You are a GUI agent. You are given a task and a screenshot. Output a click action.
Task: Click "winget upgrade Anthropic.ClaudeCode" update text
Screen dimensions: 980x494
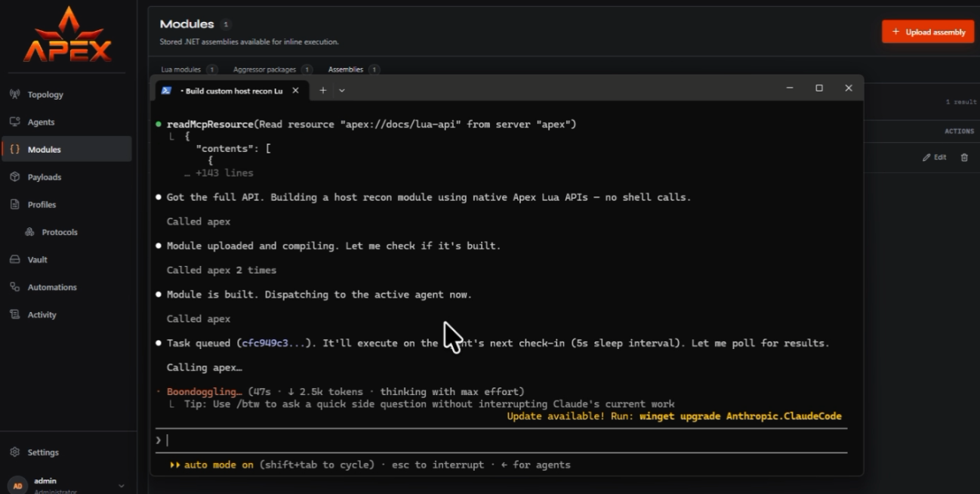click(x=741, y=416)
